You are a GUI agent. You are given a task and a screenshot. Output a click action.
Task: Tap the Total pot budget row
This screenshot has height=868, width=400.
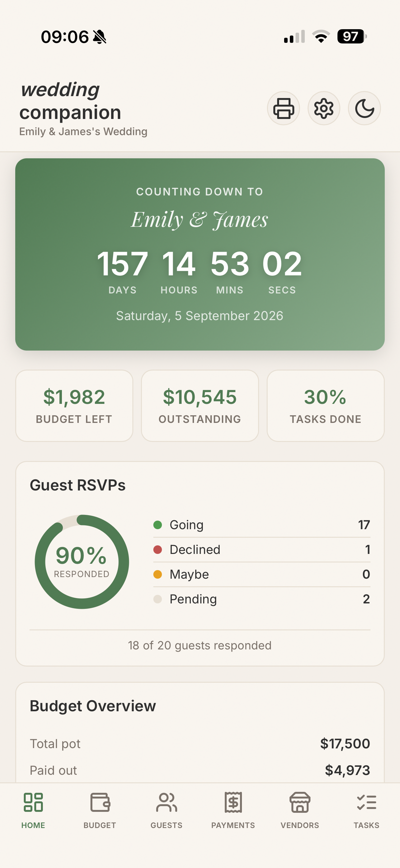pyautogui.click(x=200, y=744)
